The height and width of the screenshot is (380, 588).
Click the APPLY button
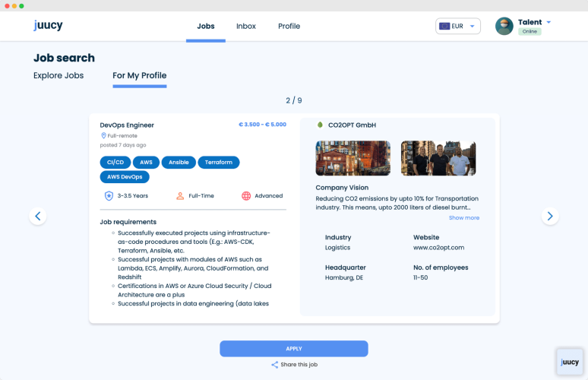click(x=294, y=349)
